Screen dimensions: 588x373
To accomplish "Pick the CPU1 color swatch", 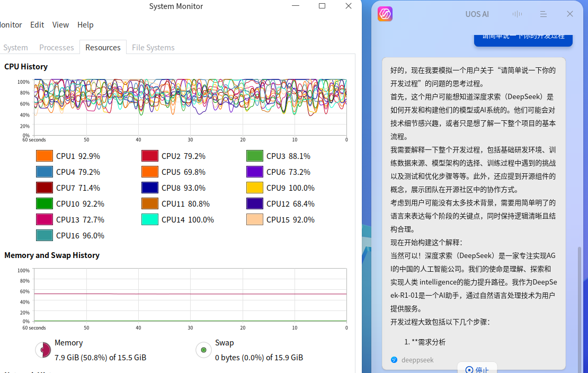I will click(x=44, y=156).
